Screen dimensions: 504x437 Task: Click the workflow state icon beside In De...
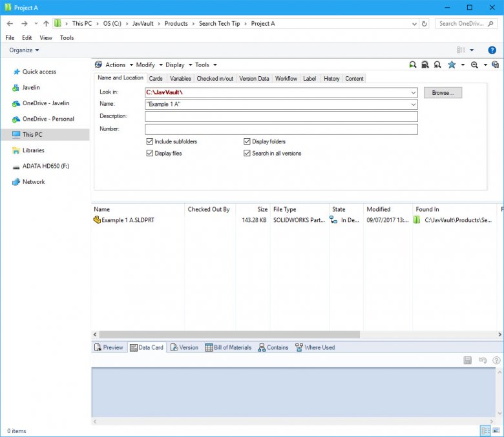pyautogui.click(x=333, y=220)
